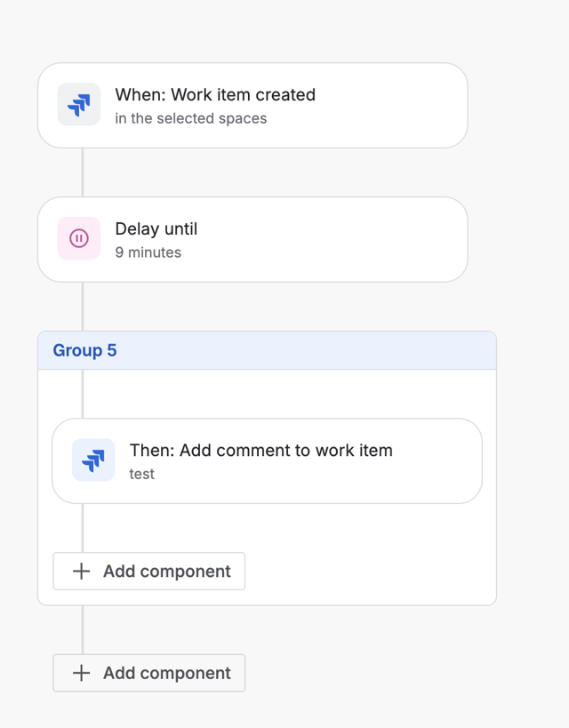
Task: Click the bottommost "Add component" button
Action: pyautogui.click(x=148, y=673)
